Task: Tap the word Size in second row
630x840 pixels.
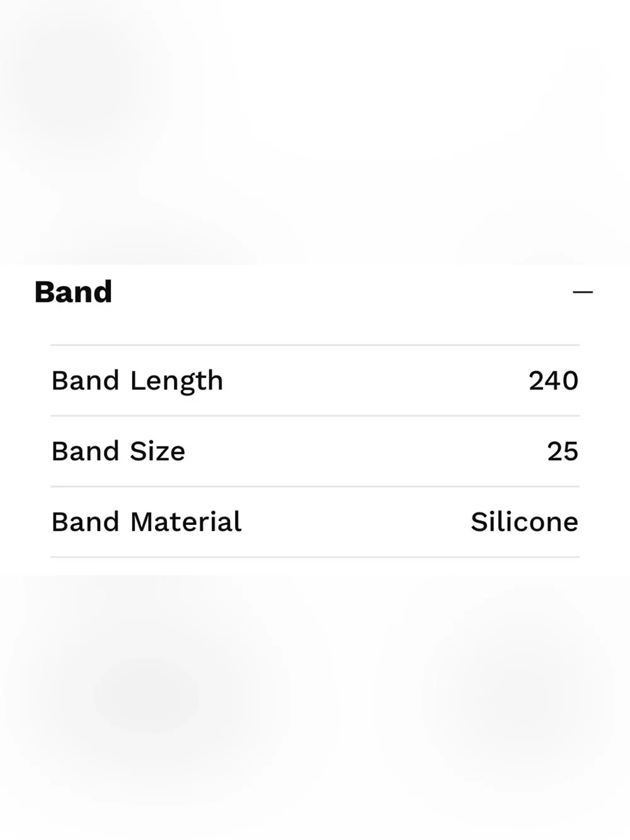Action: (157, 451)
